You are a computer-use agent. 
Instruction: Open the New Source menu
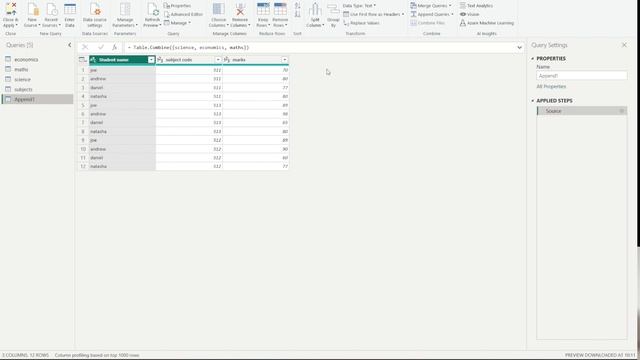tap(32, 14)
